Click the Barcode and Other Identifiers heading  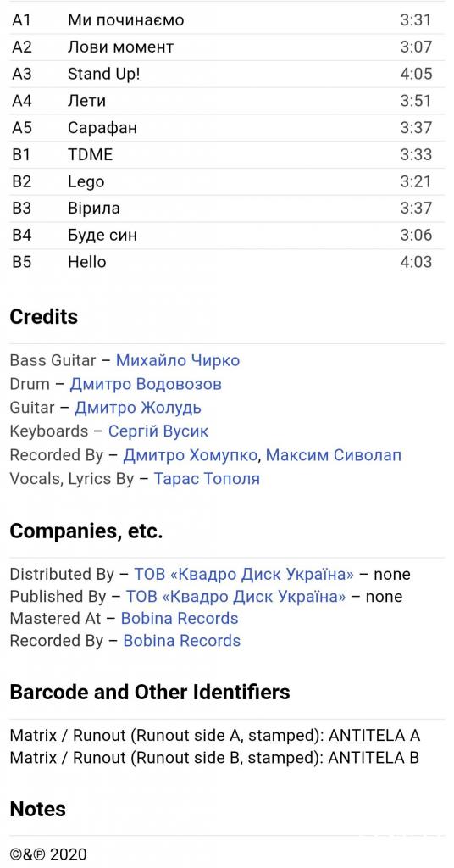pos(150,692)
